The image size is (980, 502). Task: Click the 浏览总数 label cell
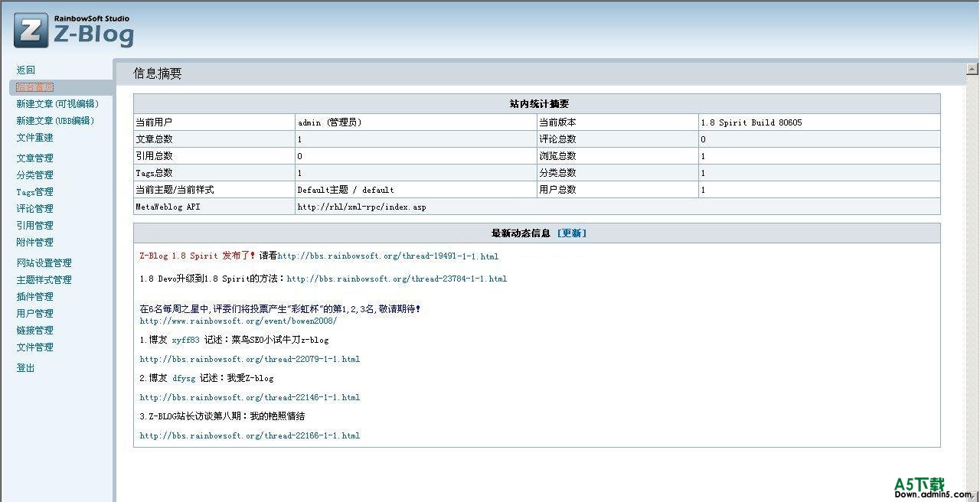point(618,156)
